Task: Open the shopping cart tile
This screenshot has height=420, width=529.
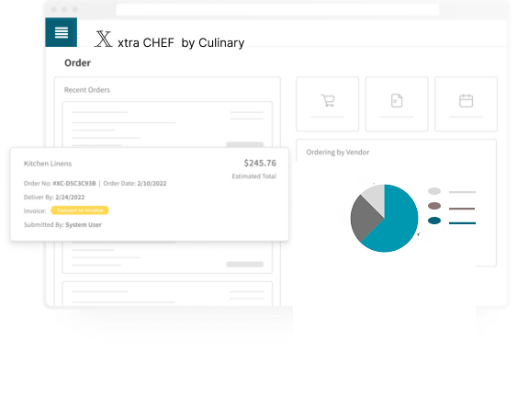Action: coord(327,104)
